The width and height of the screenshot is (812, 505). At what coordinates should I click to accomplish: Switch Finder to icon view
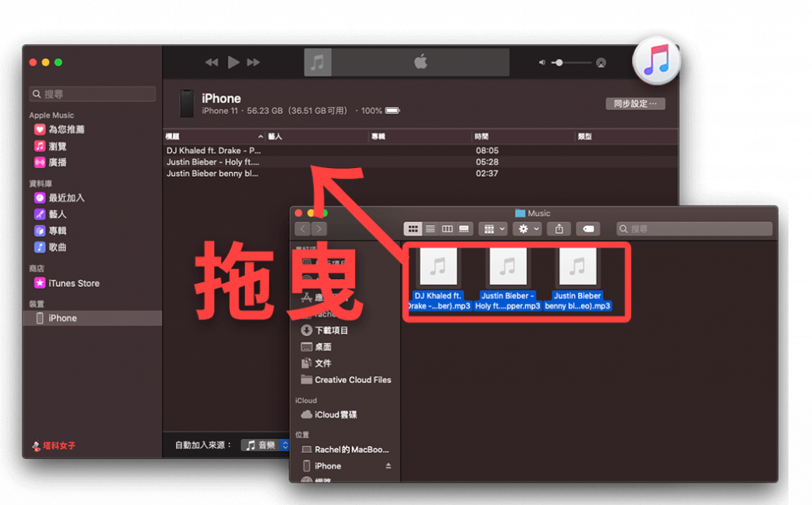coord(412,229)
